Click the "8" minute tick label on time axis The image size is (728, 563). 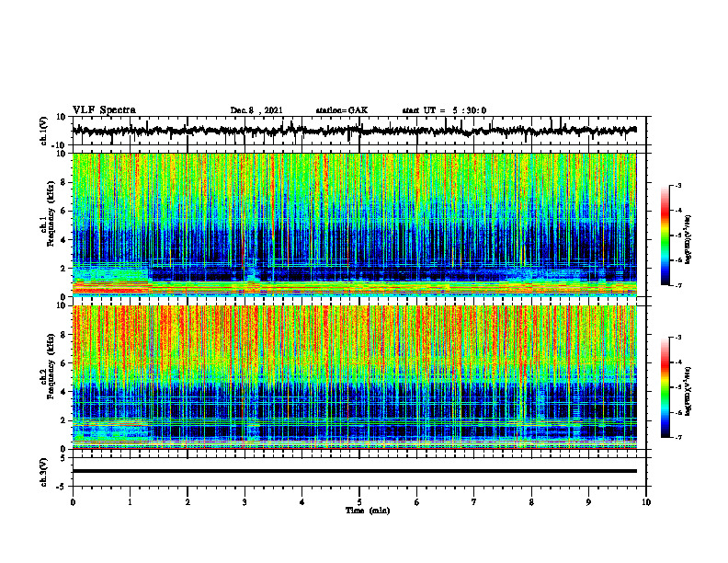coord(531,502)
